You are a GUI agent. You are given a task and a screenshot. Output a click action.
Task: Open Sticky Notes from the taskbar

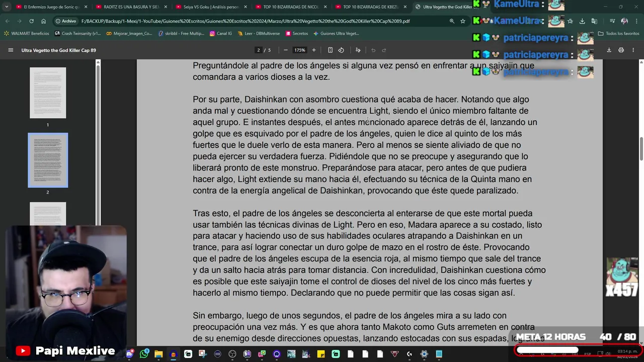(320, 354)
